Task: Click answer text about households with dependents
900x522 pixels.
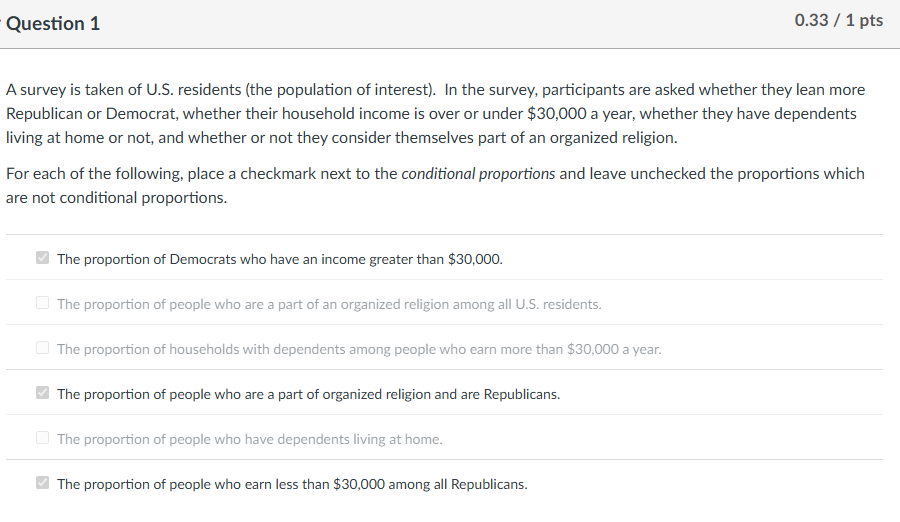Action: (x=359, y=349)
